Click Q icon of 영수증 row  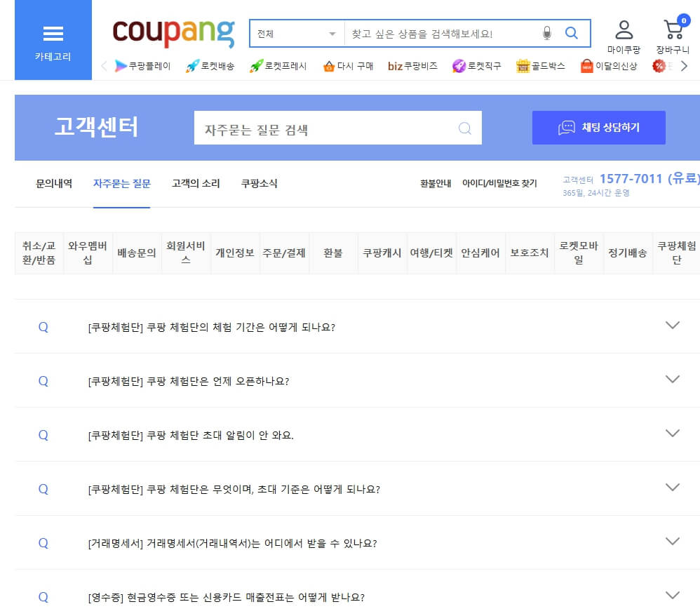click(x=43, y=597)
